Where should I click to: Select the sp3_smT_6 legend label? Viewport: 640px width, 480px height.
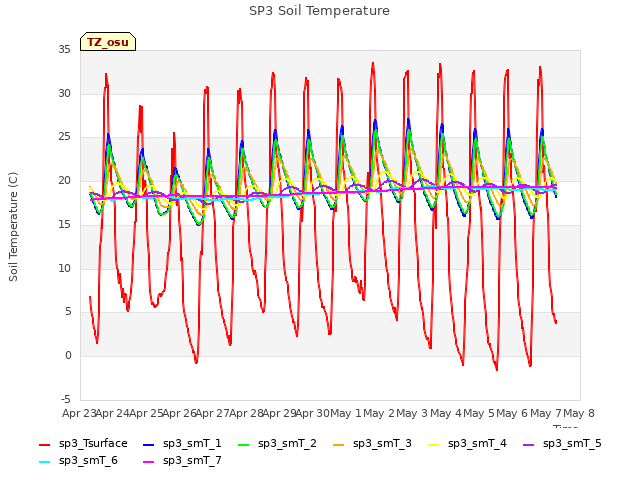click(x=88, y=461)
